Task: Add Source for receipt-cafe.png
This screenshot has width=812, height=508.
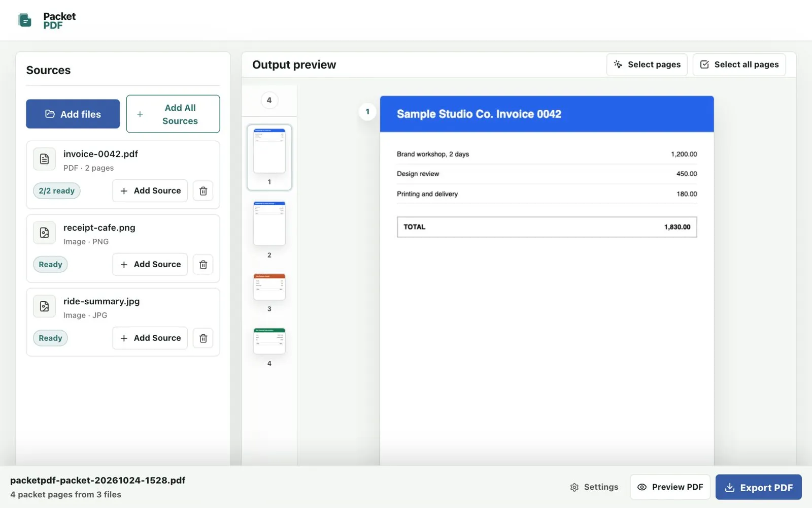Action: click(150, 264)
